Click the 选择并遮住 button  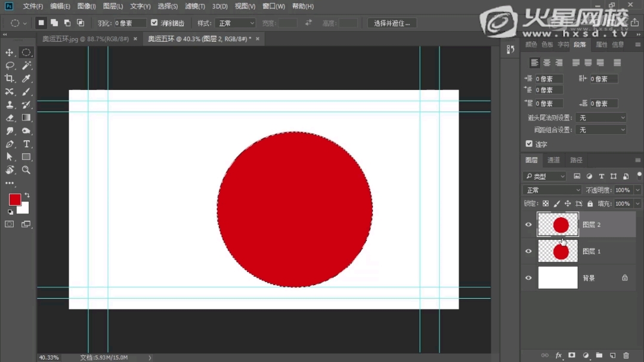click(392, 23)
